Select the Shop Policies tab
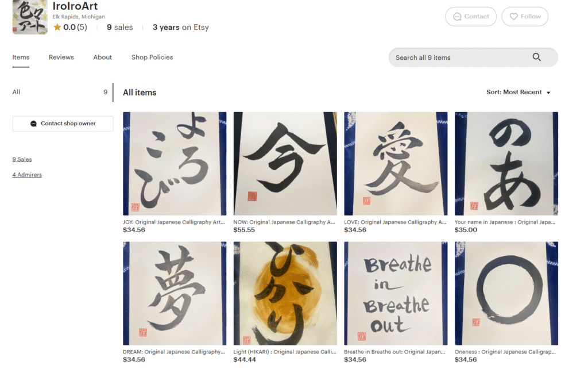The width and height of the screenshot is (588, 369). [152, 57]
